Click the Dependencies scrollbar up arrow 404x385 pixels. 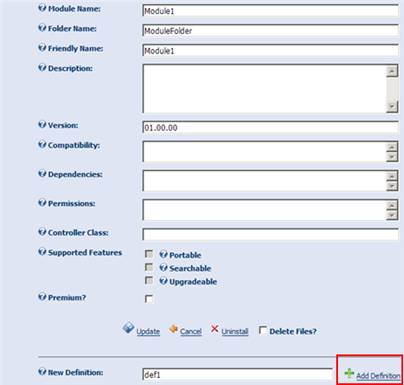click(x=392, y=176)
